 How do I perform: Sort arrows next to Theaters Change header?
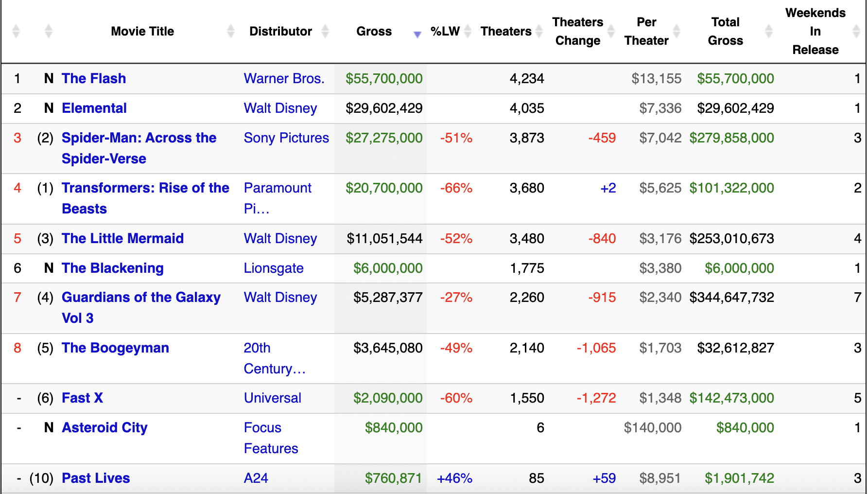pos(611,31)
